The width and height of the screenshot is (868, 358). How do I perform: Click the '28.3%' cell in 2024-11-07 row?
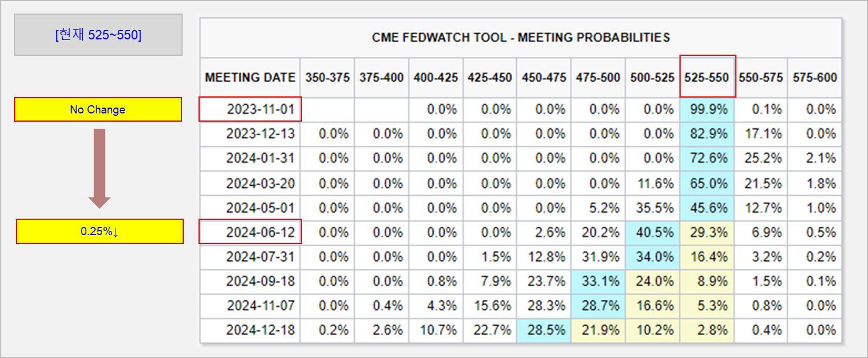544,306
